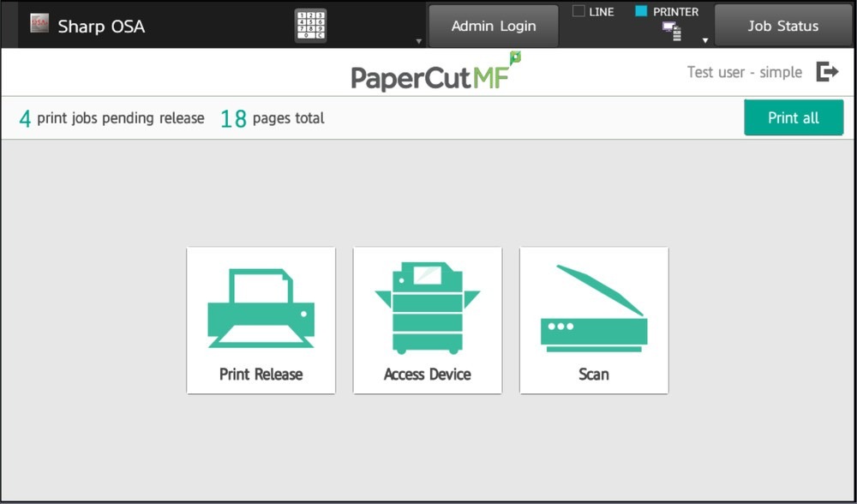Click the 'Test user - simple' username
Screen dimensions: 857x504
click(744, 72)
